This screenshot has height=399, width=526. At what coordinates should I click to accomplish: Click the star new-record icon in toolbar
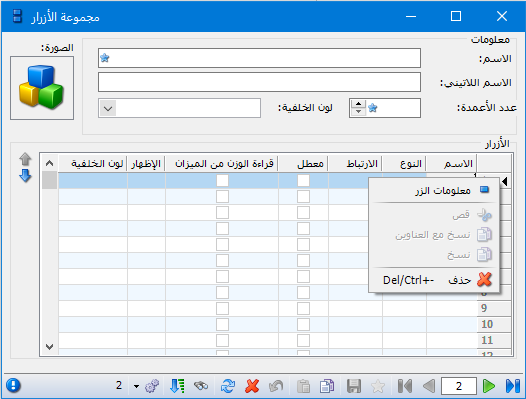click(x=378, y=386)
